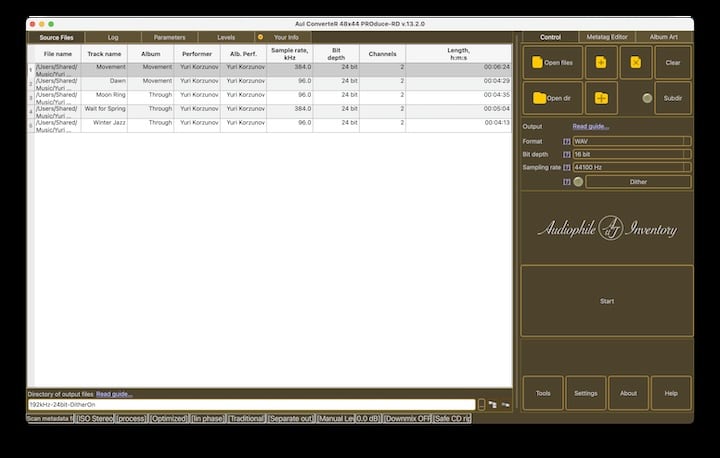Viewport: 720px width, 458px height.
Task: Click the [0.0 dB] status entry
Action: pos(368,418)
